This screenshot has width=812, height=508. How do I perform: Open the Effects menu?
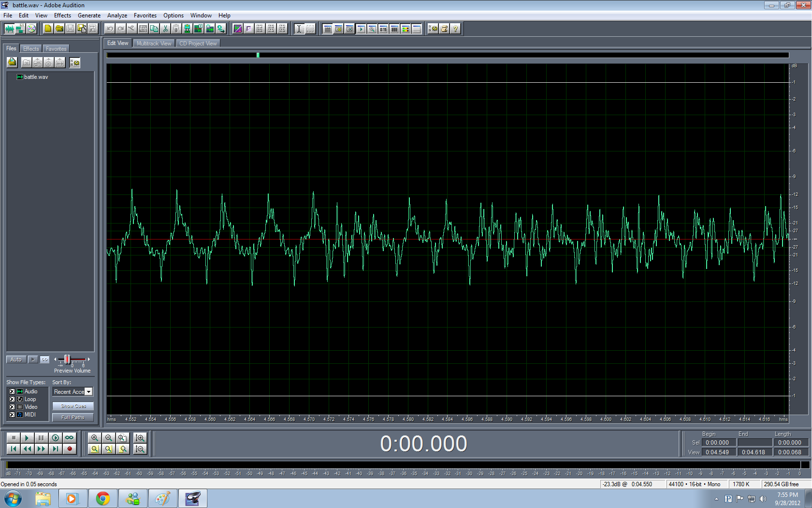click(x=62, y=15)
